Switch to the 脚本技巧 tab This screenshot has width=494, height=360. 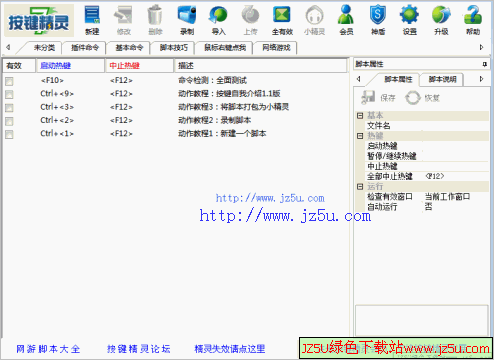click(174, 48)
